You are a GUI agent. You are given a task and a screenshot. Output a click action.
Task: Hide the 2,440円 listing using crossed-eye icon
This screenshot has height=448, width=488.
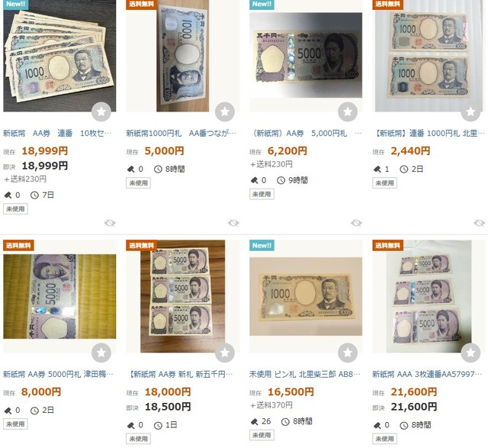[480, 223]
